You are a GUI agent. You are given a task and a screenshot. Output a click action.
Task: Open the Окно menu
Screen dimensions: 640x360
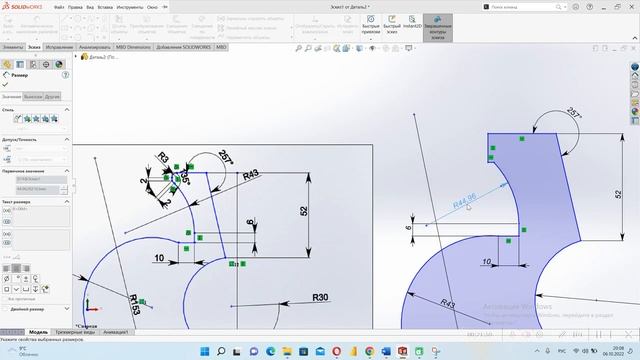(x=152, y=7)
